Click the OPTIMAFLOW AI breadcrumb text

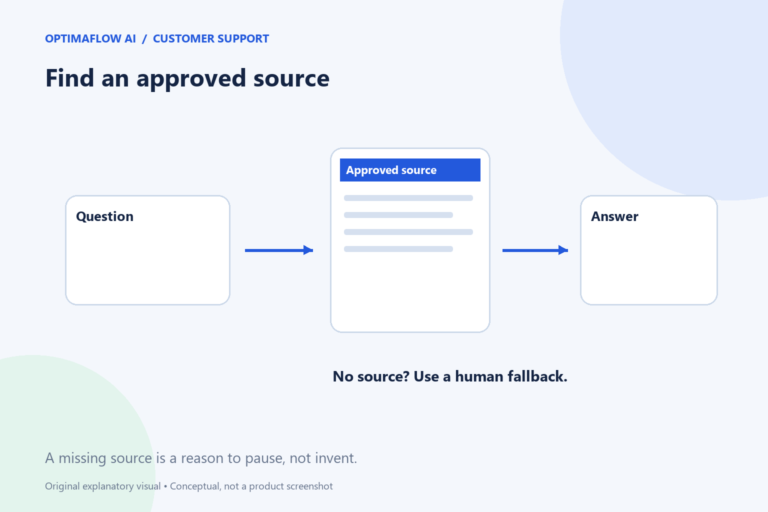tap(90, 39)
